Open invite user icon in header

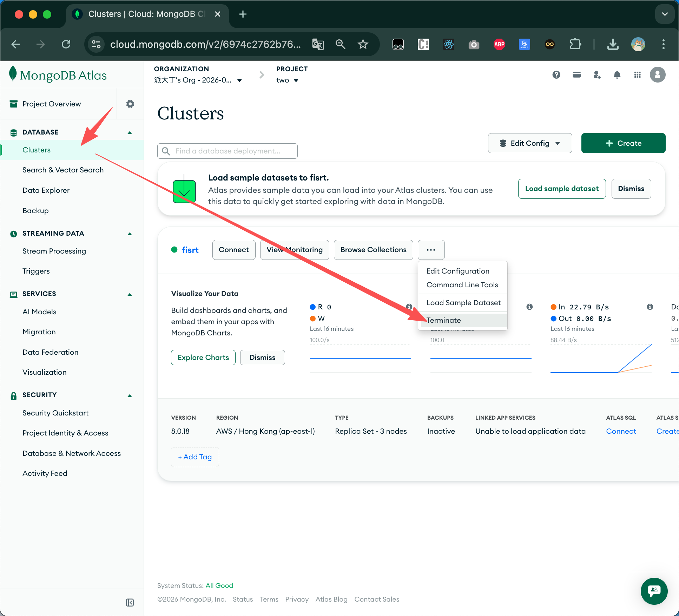pos(597,74)
